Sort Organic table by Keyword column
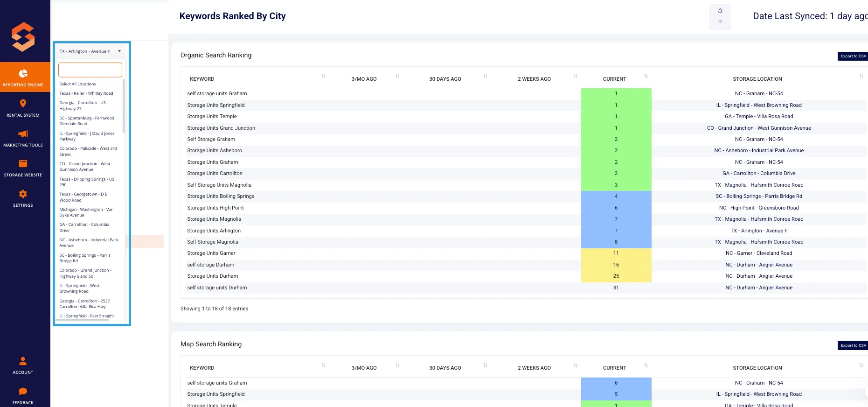 pos(323,76)
